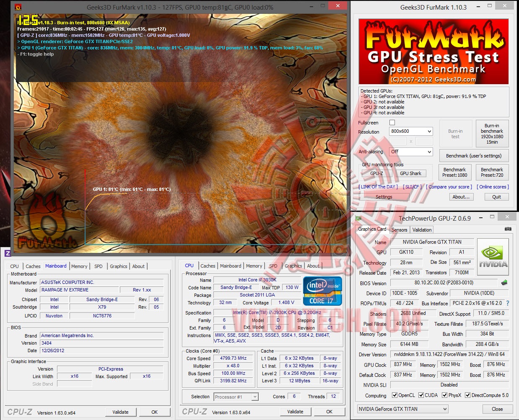
Task: Click the GPU-Z camera screenshot icon
Action: click(x=508, y=229)
